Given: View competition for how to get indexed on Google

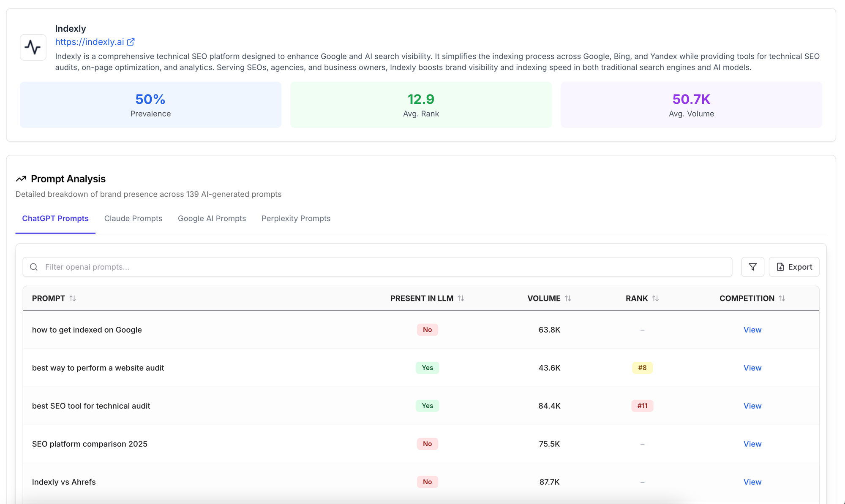Looking at the screenshot, I should (752, 330).
